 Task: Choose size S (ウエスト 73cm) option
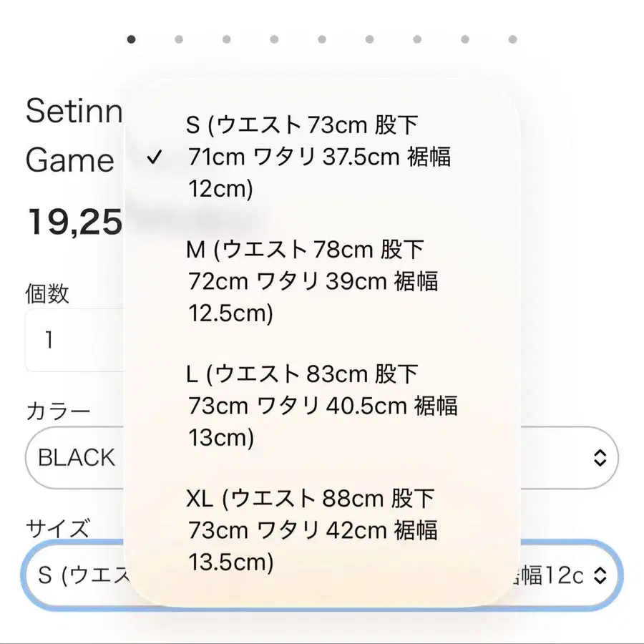click(319, 157)
